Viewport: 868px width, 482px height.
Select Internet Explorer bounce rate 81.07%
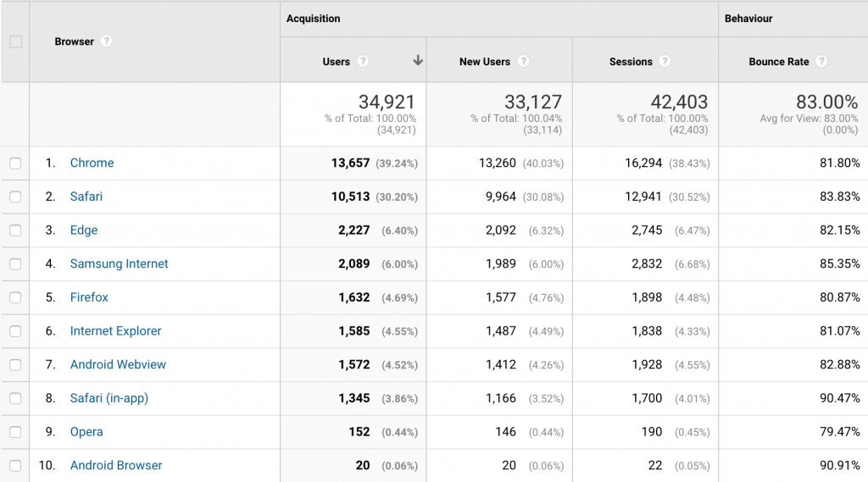(840, 331)
